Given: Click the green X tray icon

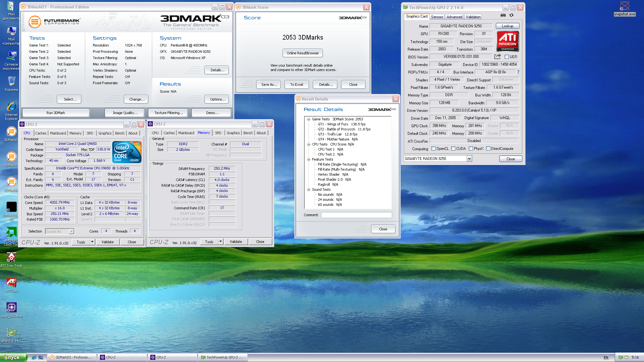Looking at the screenshot, I should (x=627, y=357).
